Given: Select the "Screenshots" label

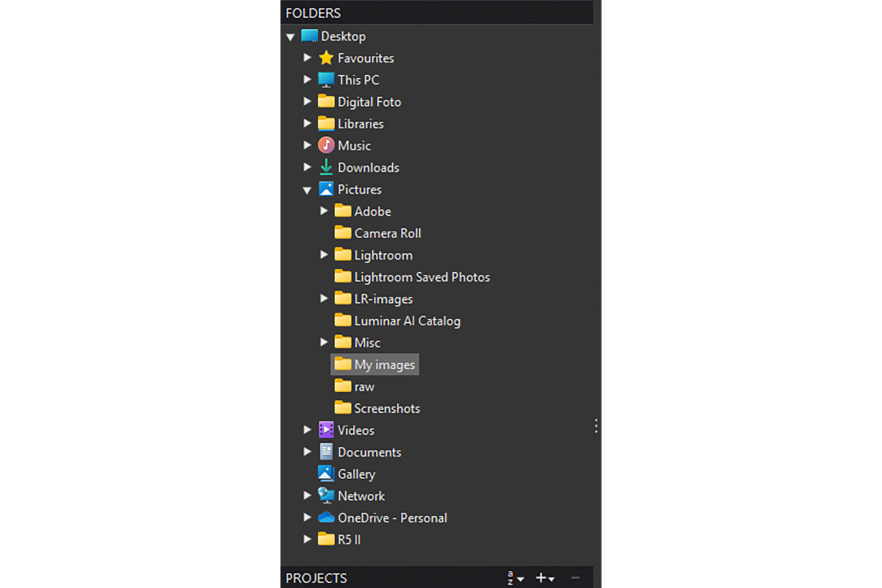Looking at the screenshot, I should [x=387, y=408].
